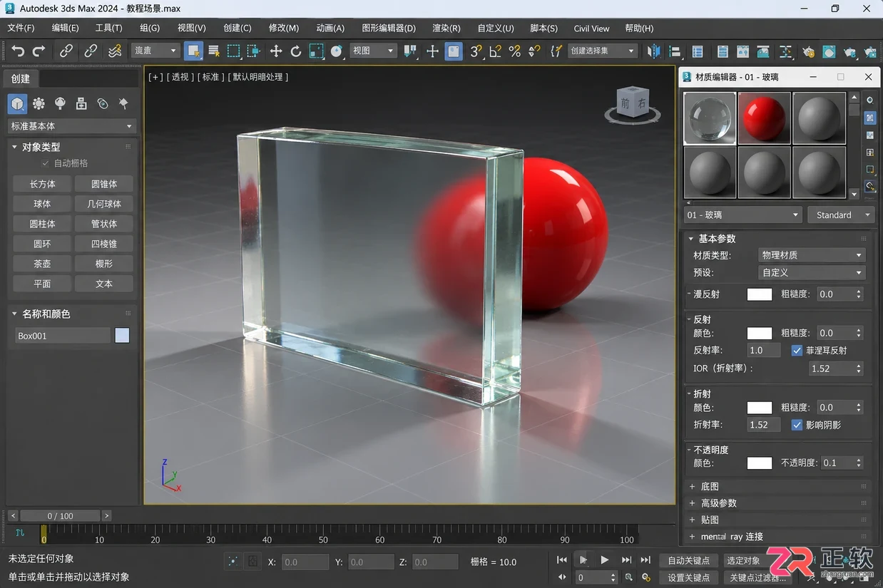
Task: Click the Select and Place tool
Action: click(x=337, y=51)
